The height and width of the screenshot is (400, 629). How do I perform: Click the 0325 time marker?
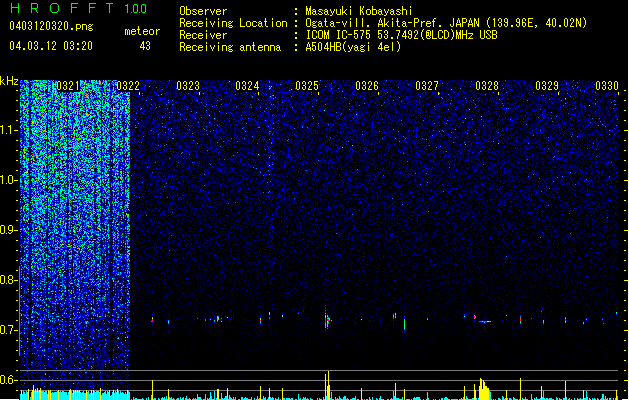tap(307, 86)
